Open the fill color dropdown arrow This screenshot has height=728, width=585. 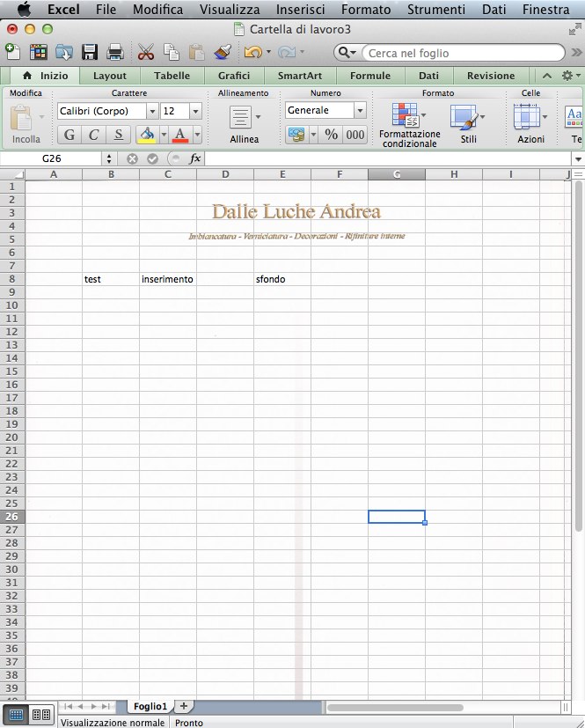164,135
